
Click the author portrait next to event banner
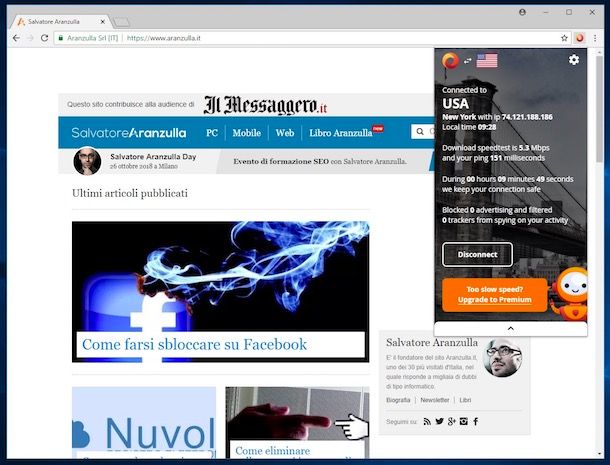tap(87, 161)
